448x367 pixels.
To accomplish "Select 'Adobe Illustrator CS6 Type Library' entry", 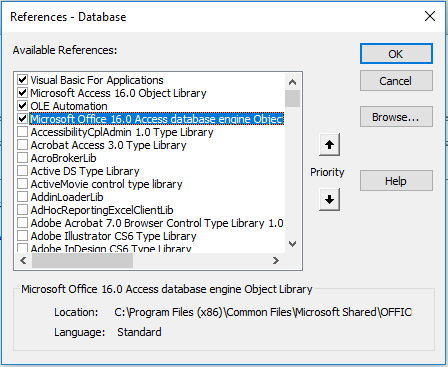I will pyautogui.click(x=113, y=236).
